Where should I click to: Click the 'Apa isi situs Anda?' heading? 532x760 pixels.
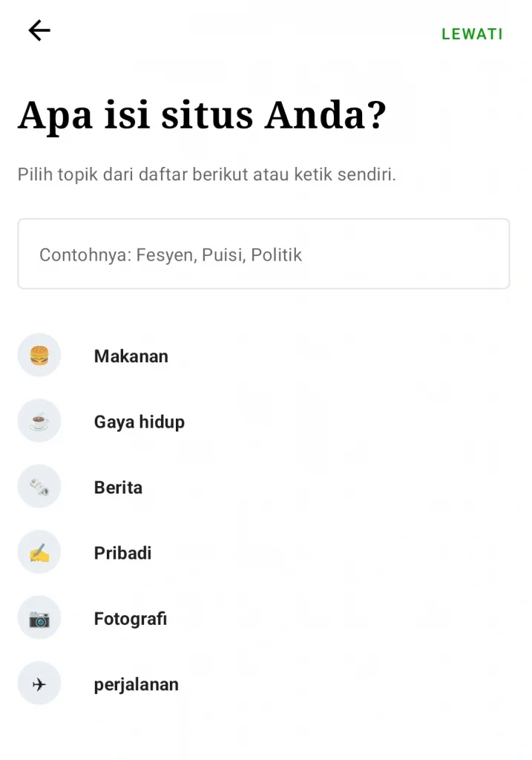(x=202, y=116)
